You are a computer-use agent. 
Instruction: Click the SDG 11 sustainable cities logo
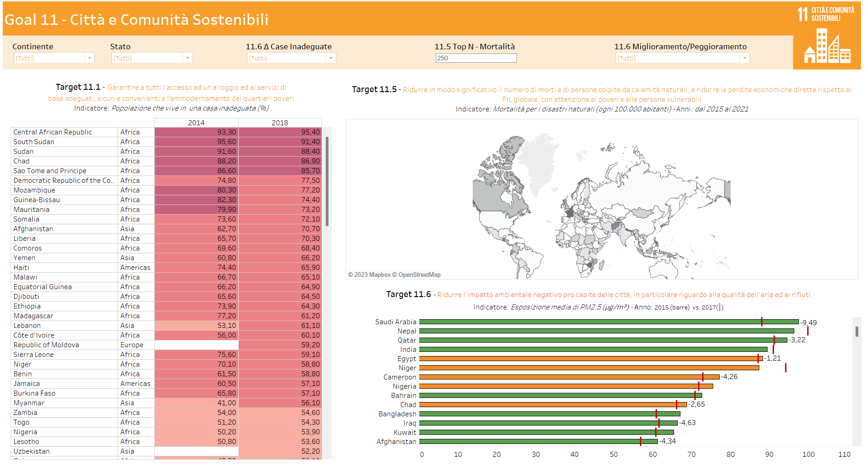[827, 35]
